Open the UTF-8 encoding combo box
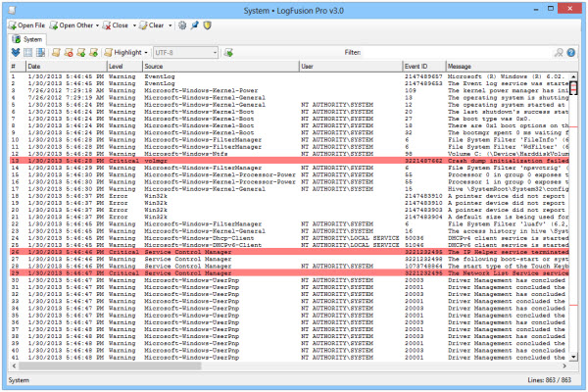Image resolution: width=588 pixels, height=392 pixels. tap(185, 53)
